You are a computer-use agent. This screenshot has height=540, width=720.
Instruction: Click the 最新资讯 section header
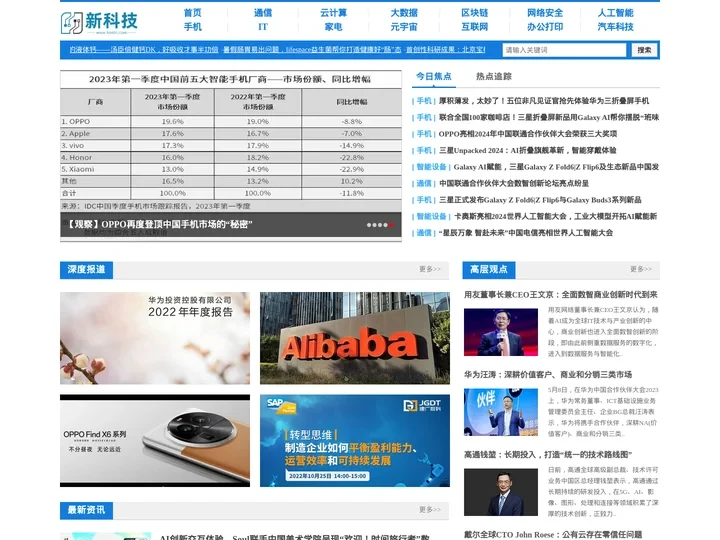click(x=86, y=510)
